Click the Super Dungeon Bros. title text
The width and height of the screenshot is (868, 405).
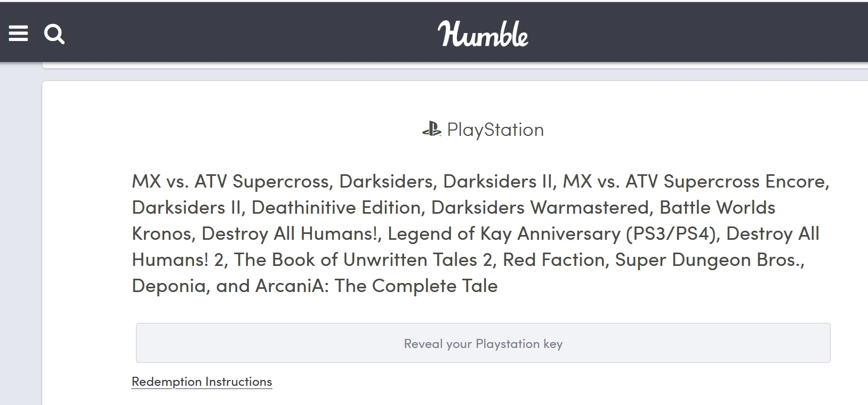pyautogui.click(x=709, y=260)
